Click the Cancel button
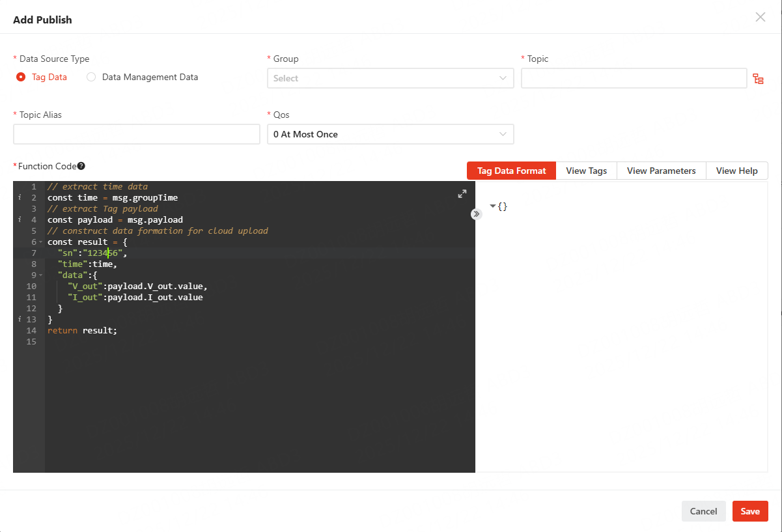This screenshot has width=782, height=532. pyautogui.click(x=703, y=511)
